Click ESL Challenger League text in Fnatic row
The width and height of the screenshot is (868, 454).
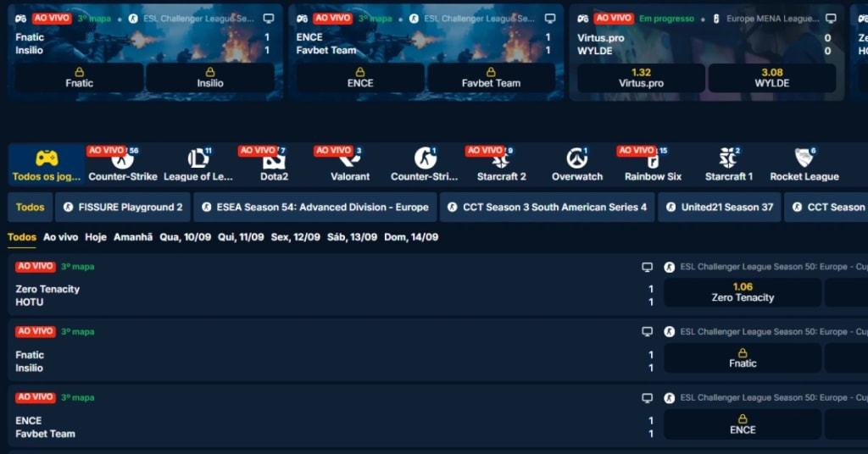773,332
